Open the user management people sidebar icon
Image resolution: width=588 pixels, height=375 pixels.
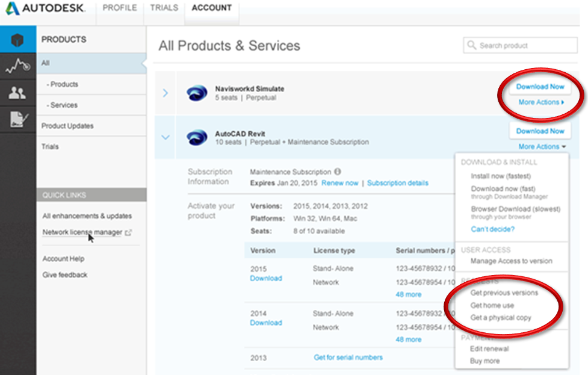(x=17, y=93)
